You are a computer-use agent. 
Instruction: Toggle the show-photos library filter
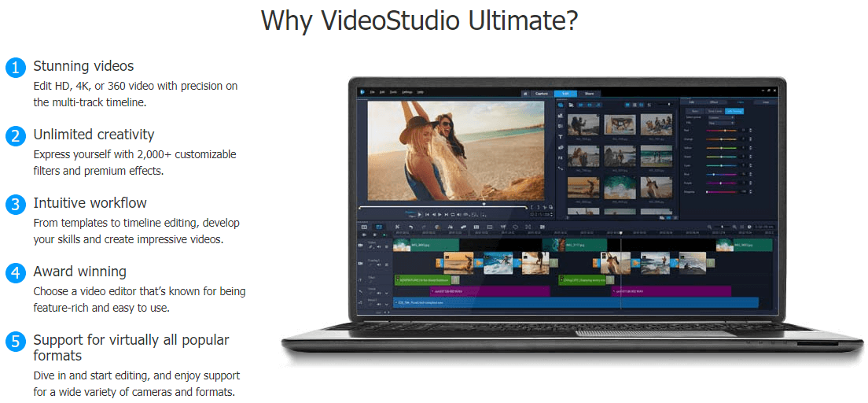click(590, 105)
